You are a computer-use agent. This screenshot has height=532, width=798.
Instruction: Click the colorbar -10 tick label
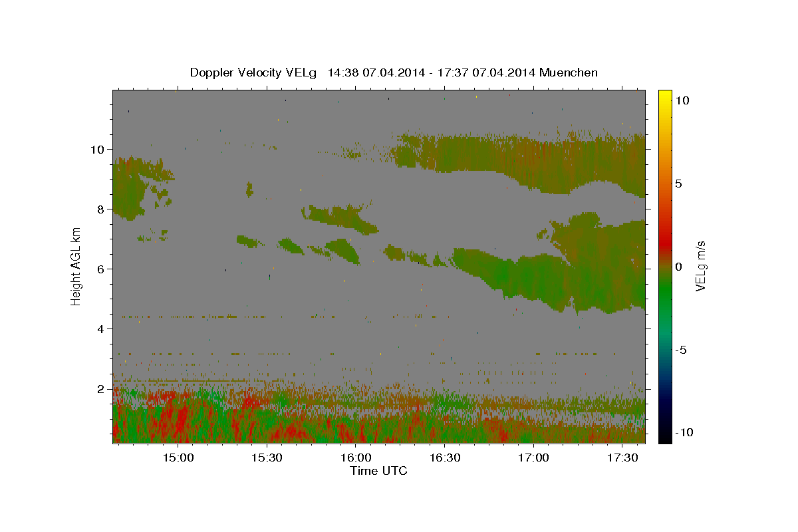pos(683,432)
